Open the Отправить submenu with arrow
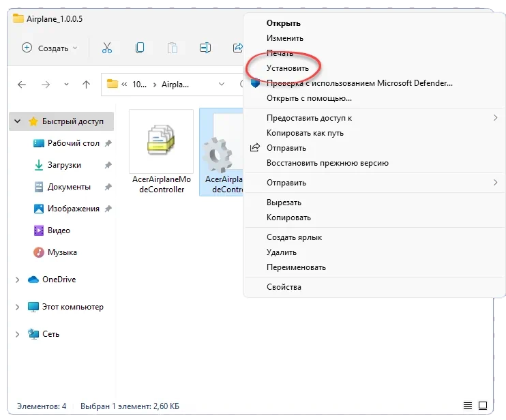This screenshot has width=506, height=420. [x=374, y=183]
